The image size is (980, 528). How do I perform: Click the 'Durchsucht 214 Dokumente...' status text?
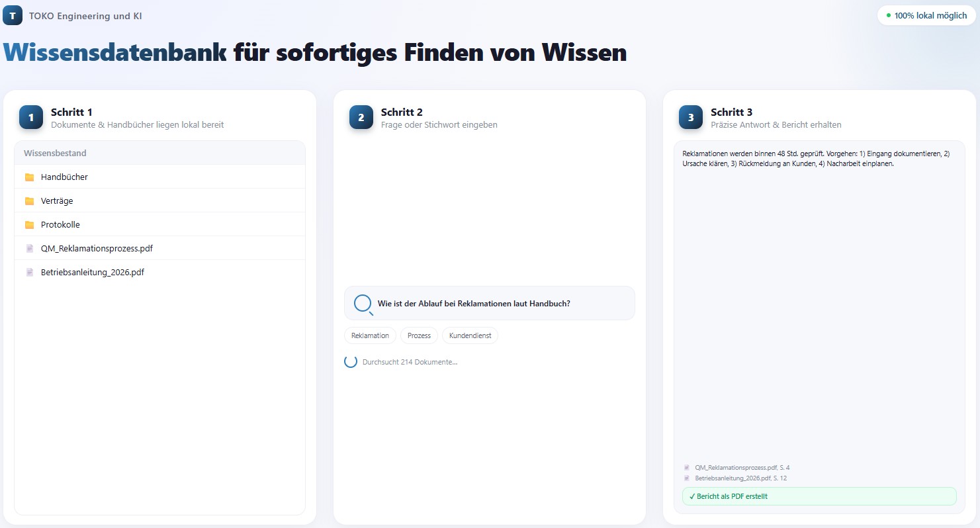(x=410, y=362)
